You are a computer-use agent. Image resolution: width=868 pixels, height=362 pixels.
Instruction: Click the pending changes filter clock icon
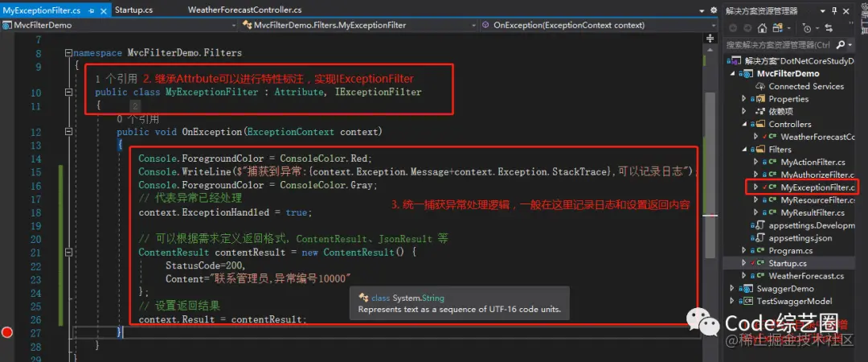pyautogui.click(x=806, y=27)
